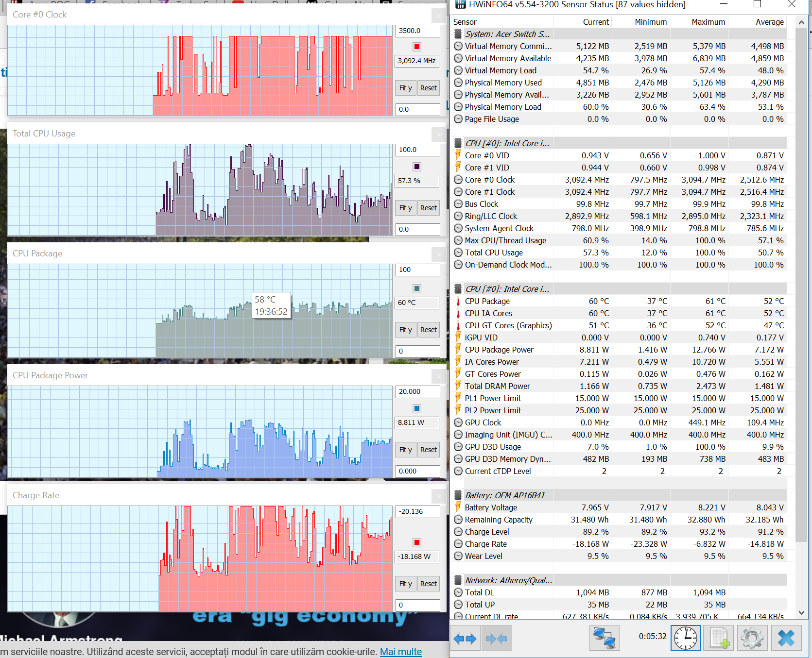Click the collapse arrows icon in HWiNFO toolbar

click(x=496, y=638)
